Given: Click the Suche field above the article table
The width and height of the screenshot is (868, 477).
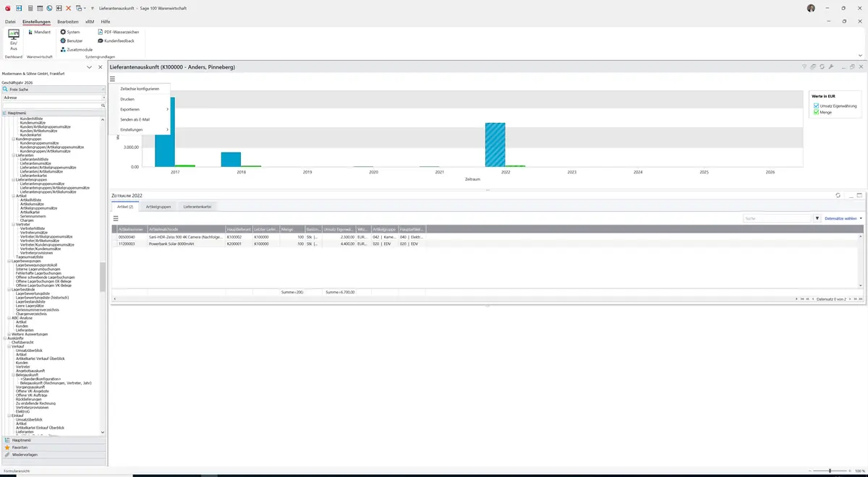Looking at the screenshot, I should click(x=777, y=218).
